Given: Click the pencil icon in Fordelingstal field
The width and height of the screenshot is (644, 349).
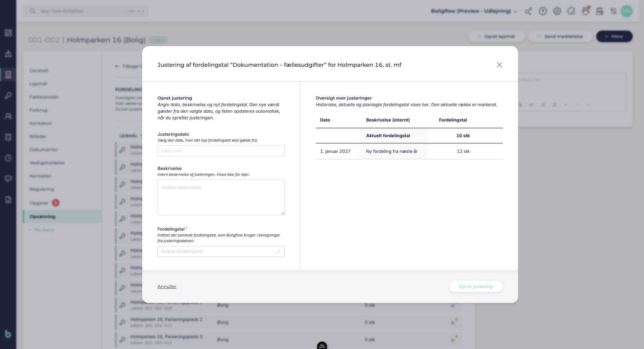Looking at the screenshot, I should (278, 251).
